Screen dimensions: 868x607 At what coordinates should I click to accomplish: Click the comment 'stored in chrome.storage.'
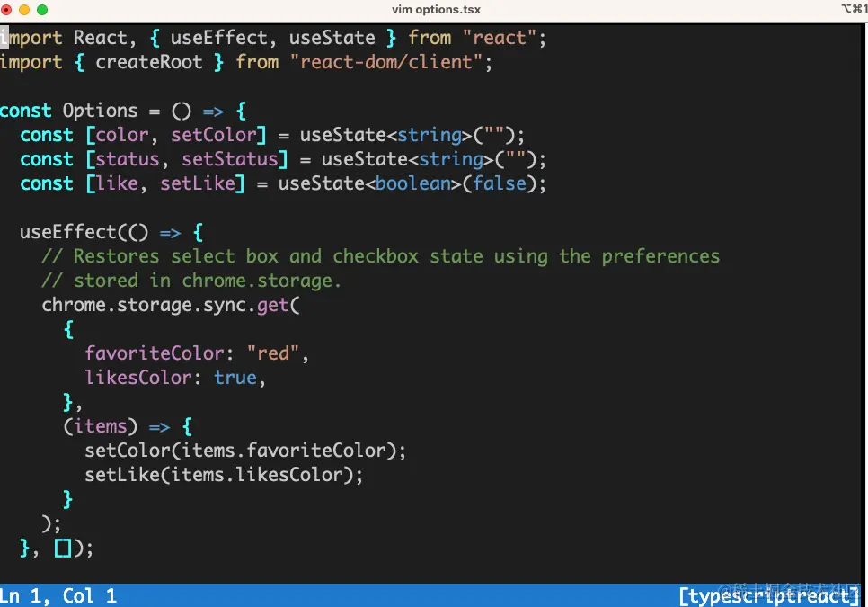tap(191, 281)
